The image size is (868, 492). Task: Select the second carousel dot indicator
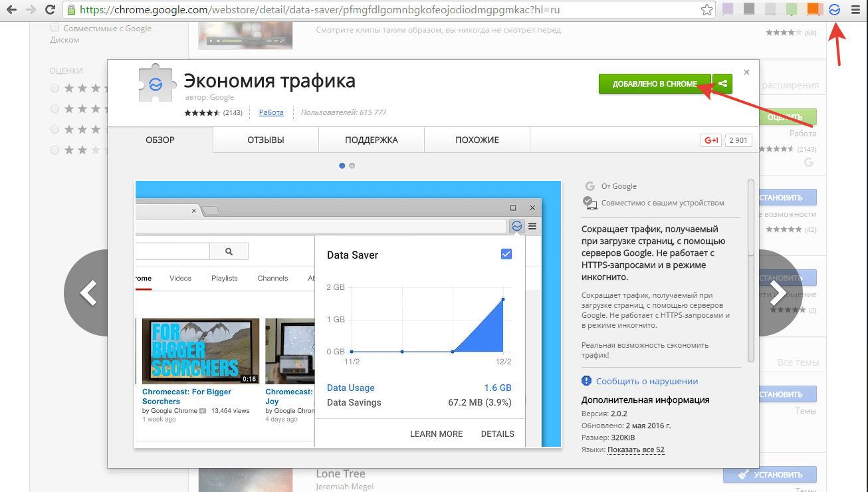(352, 166)
